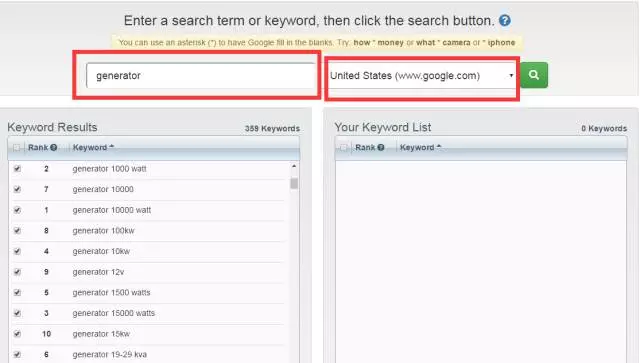The image size is (640, 363).
Task: Click the dropdown arrow of the country selector
Action: (511, 76)
